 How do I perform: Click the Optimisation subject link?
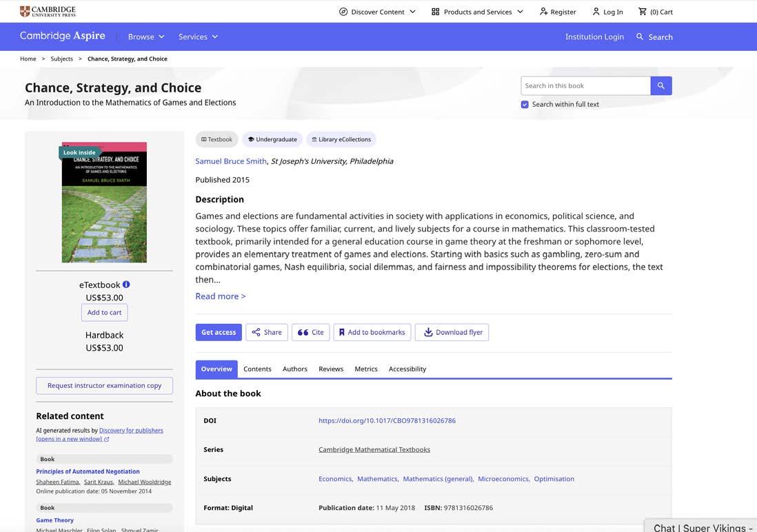pos(554,479)
